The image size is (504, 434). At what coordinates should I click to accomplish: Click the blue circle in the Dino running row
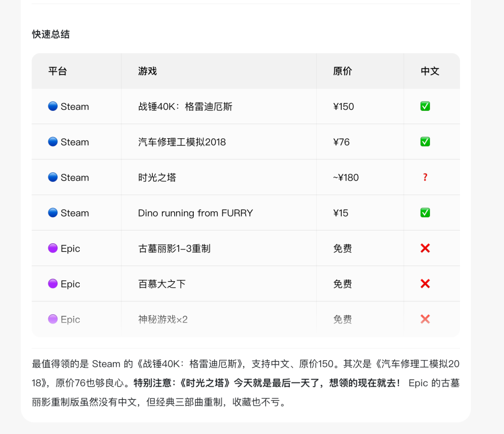coord(52,213)
